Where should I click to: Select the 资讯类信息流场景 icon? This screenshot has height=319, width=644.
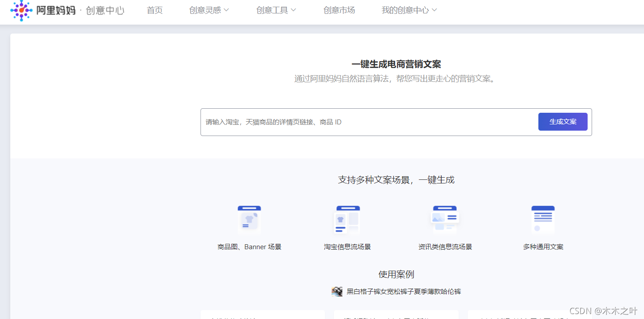pyautogui.click(x=445, y=219)
